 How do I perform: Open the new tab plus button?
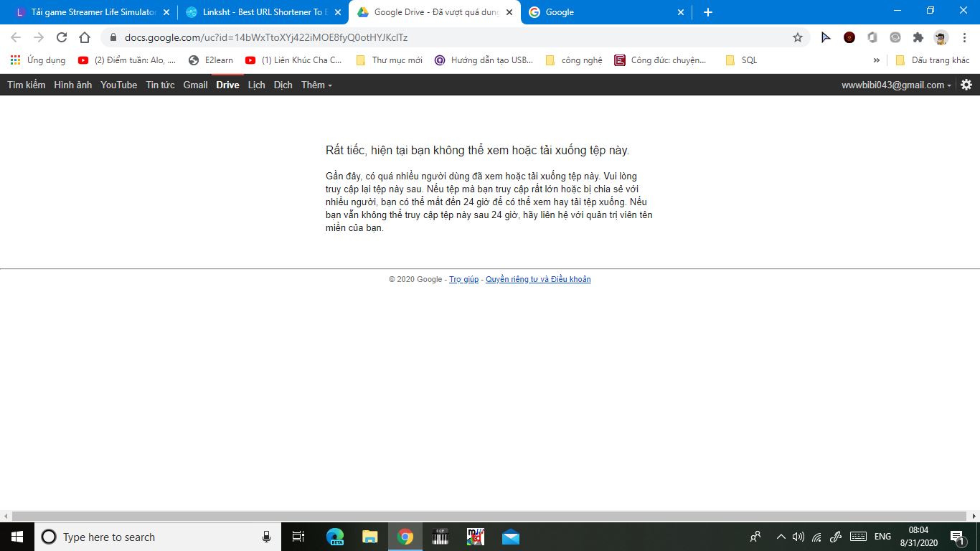pos(708,12)
